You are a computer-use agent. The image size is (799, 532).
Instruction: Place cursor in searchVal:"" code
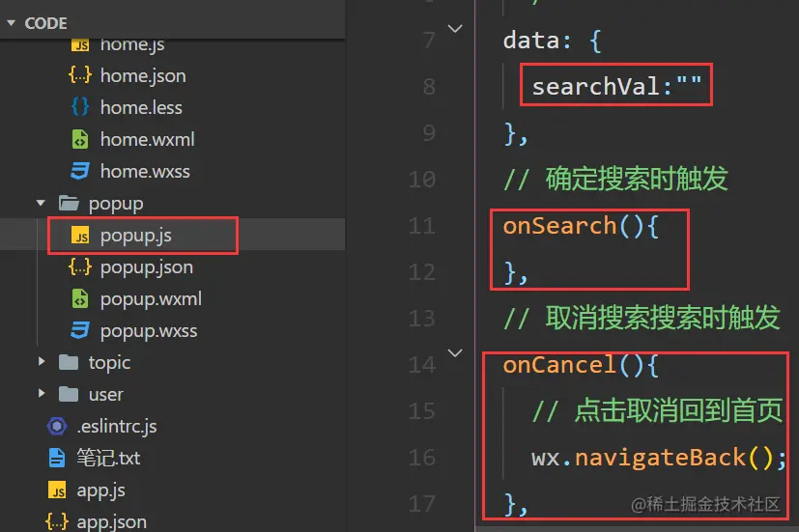pyautogui.click(x=616, y=86)
